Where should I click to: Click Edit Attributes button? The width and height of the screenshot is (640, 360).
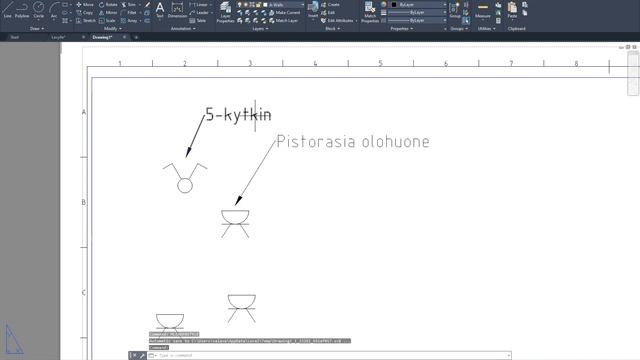pyautogui.click(x=337, y=20)
